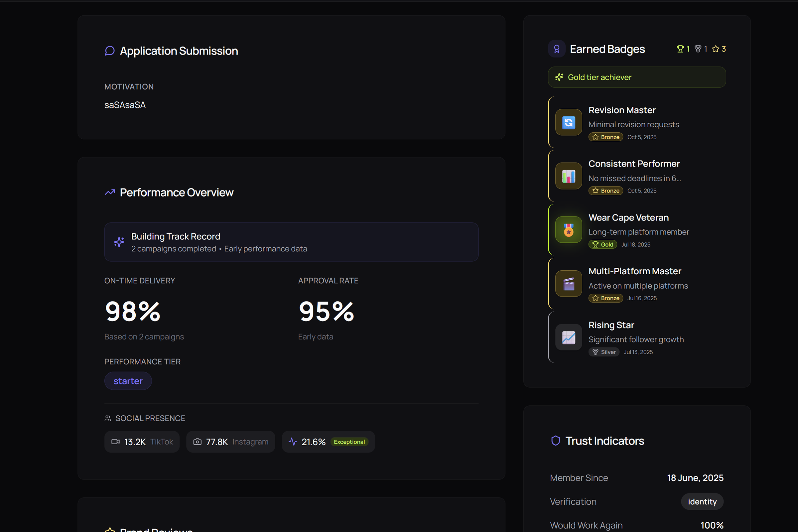798x532 pixels.
Task: Click the trophy counter in Earned Badges header
Action: point(683,49)
